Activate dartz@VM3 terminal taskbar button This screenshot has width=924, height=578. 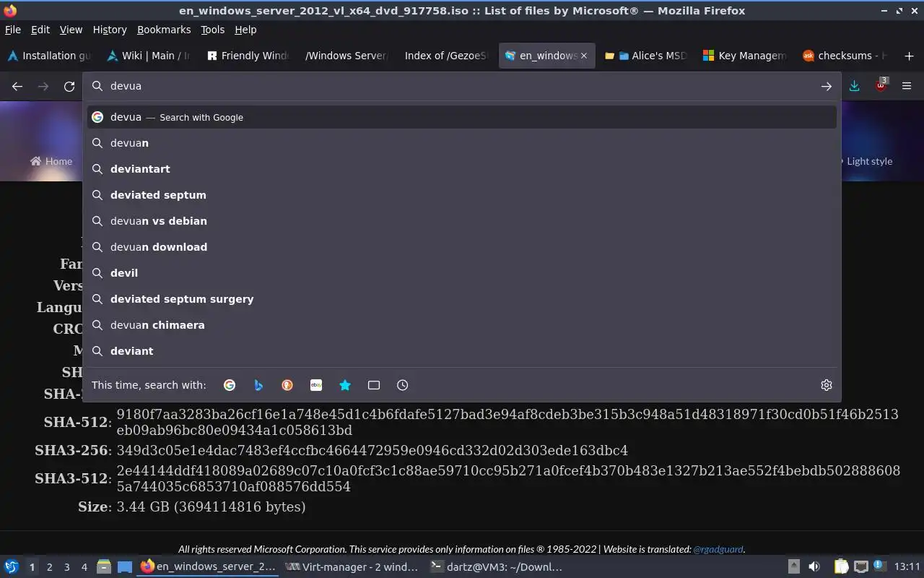point(496,566)
